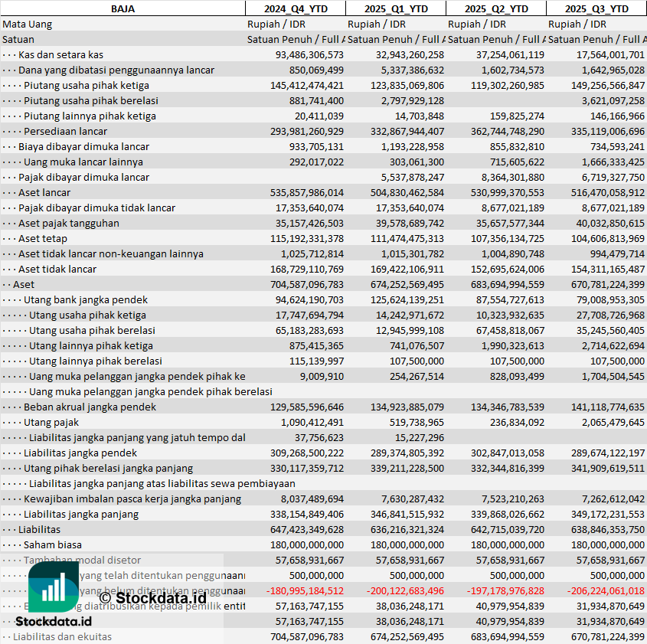Viewport: 647px width, 644px height.
Task: Select the Kas dan setara kas row label
Action: pos(60,54)
